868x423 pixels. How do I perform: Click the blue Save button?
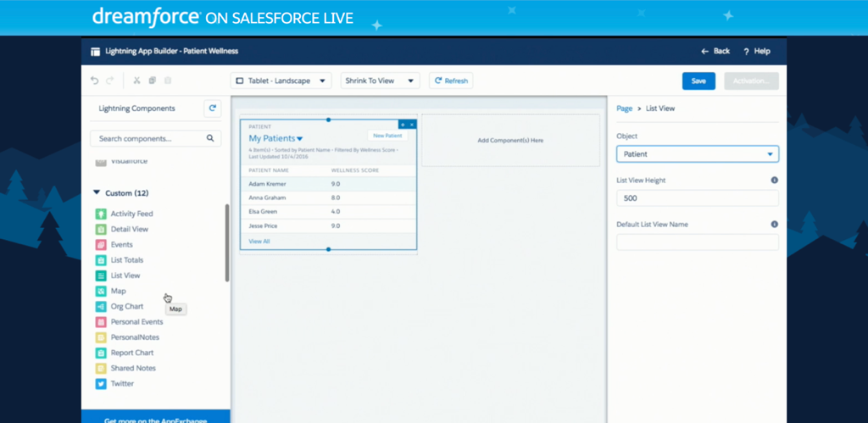tap(698, 81)
